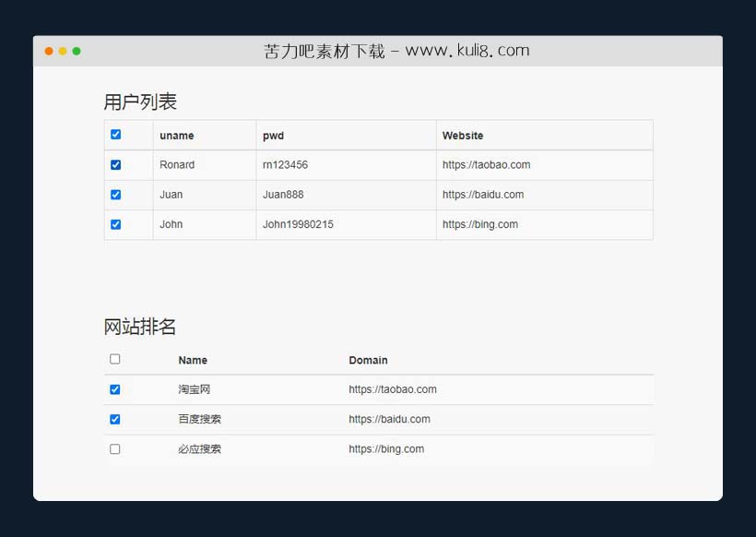Uncheck Ronard's row checkbox
This screenshot has height=537, width=756.
point(115,164)
